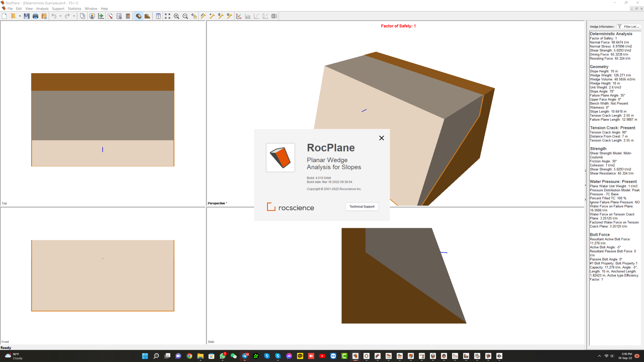Click the Print icon in toolbar
This screenshot has height=362, width=644.
tap(35, 16)
